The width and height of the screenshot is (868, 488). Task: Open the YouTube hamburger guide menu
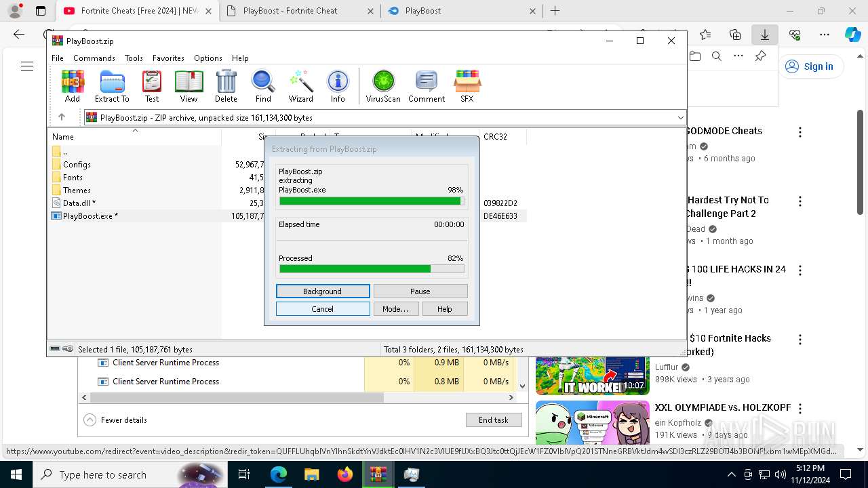point(27,66)
